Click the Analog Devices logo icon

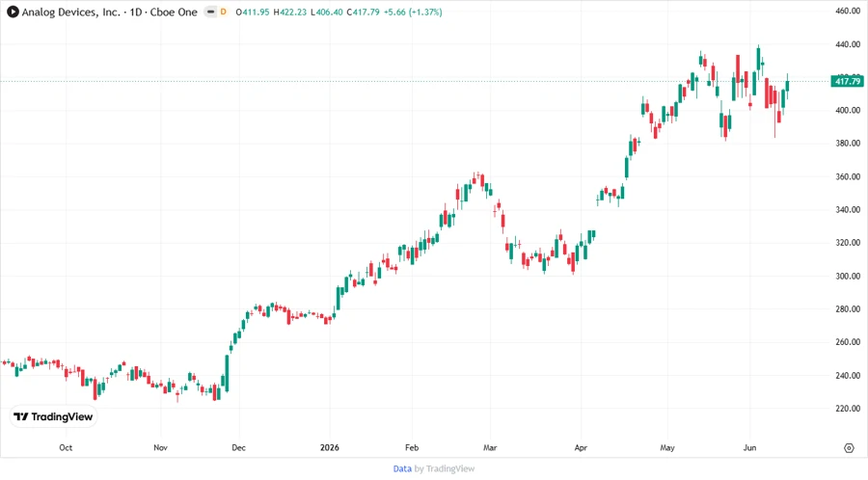point(13,12)
